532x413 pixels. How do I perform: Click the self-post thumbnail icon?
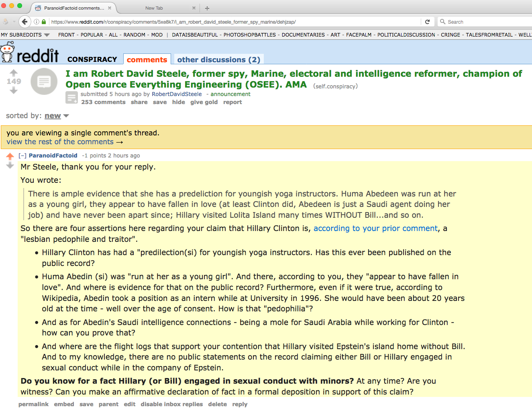44,82
